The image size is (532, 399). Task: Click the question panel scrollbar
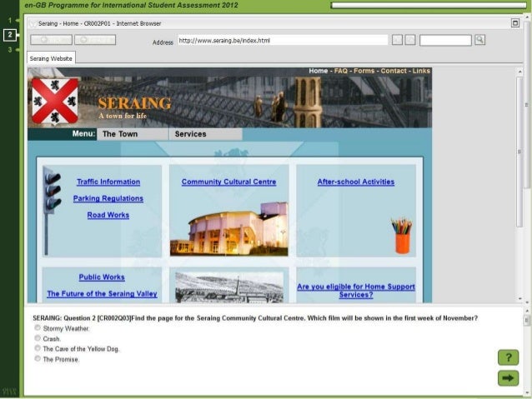[526, 321]
